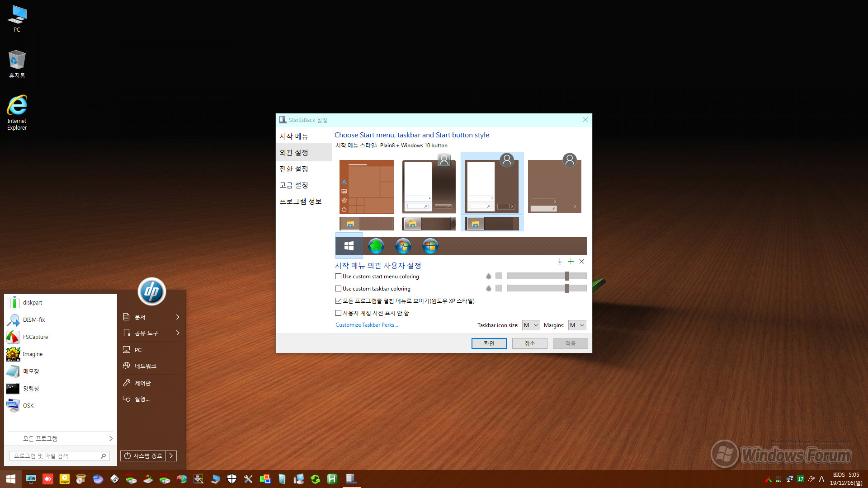Image resolution: width=868 pixels, height=488 pixels.
Task: Open the yellow Player app on taskbar
Action: [65, 479]
